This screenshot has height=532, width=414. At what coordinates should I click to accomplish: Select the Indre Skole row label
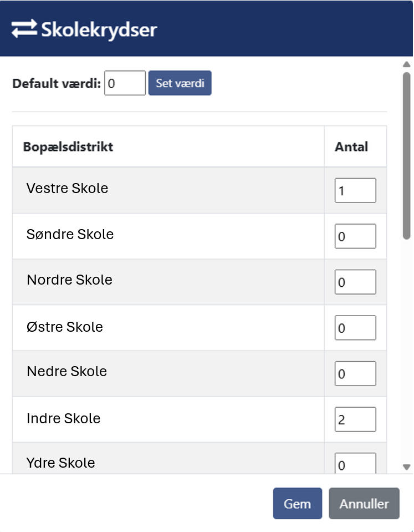pyautogui.click(x=63, y=418)
